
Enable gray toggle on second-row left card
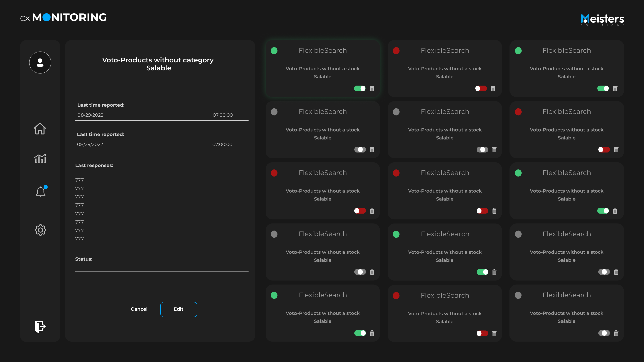tap(360, 150)
